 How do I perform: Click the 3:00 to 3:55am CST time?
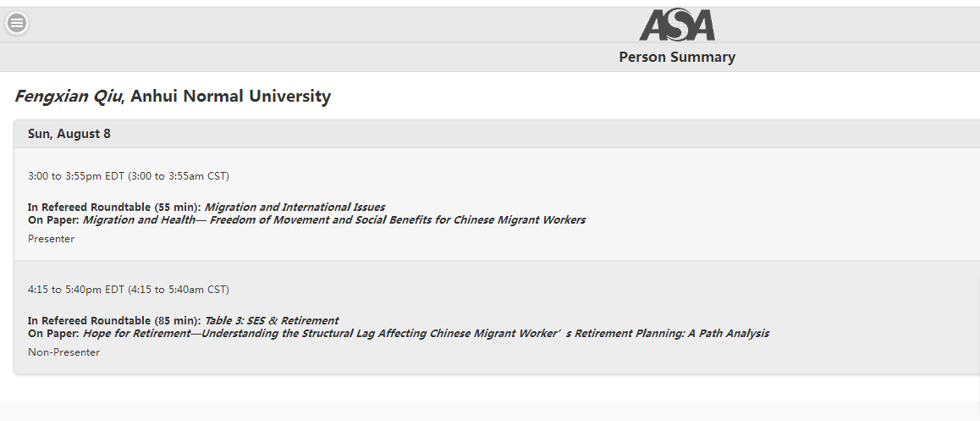click(x=179, y=176)
